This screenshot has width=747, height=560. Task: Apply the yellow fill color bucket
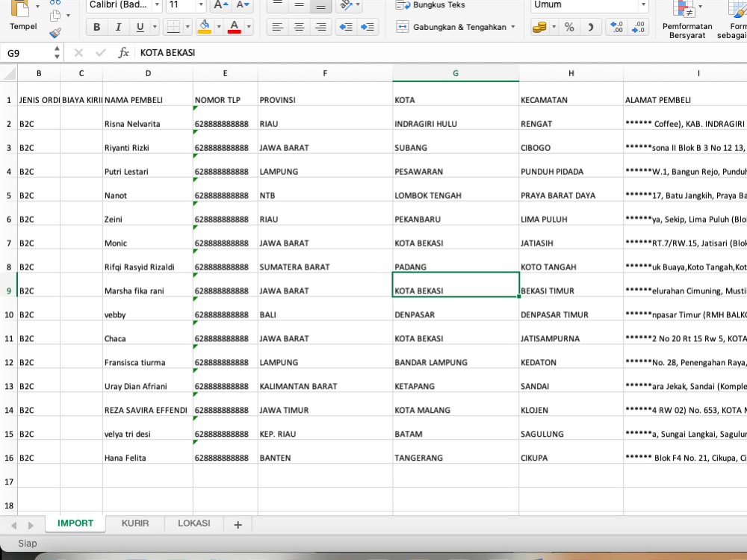coord(205,27)
